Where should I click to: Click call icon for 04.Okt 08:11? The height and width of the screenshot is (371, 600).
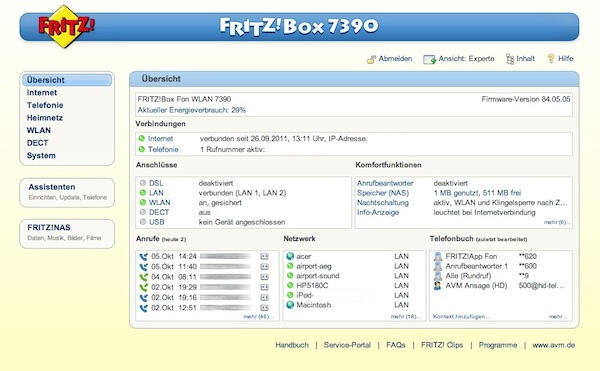pyautogui.click(x=143, y=277)
